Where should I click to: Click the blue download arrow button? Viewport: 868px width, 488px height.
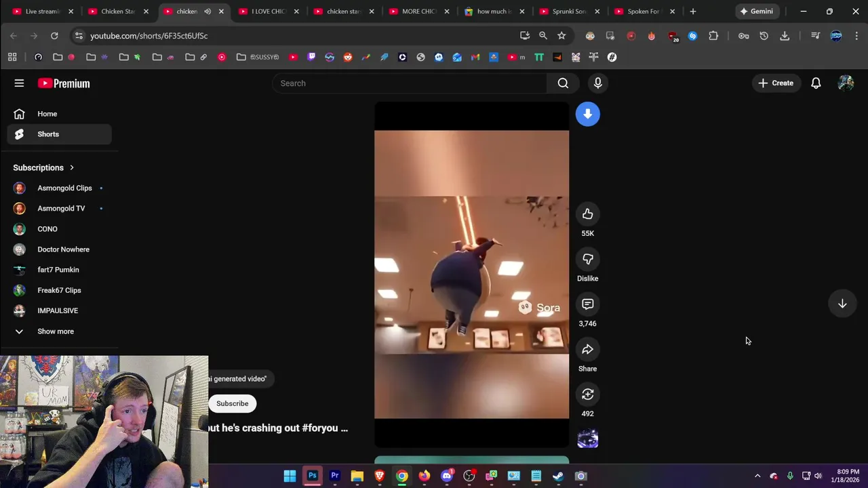tap(587, 114)
